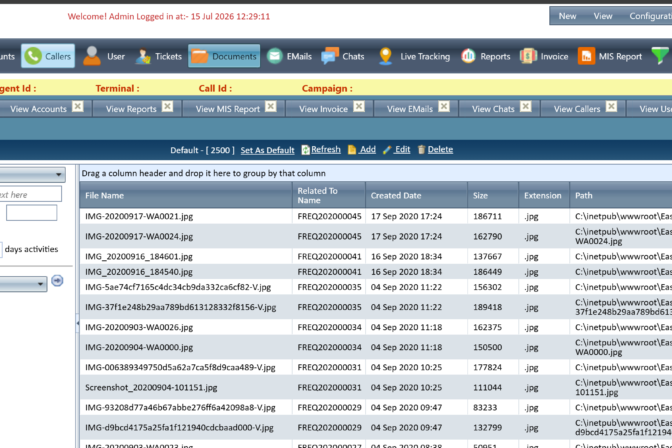Collapse the left panel splitter handle
Image resolution: width=672 pixels, height=448 pixels.
pos(78,323)
